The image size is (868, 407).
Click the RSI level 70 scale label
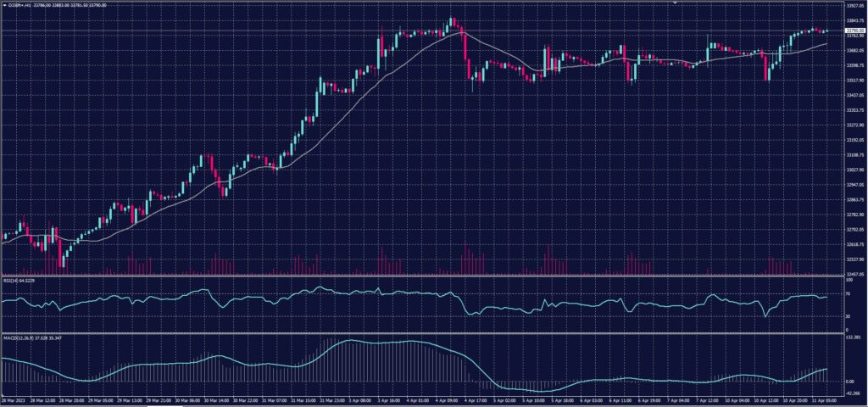[848, 293]
